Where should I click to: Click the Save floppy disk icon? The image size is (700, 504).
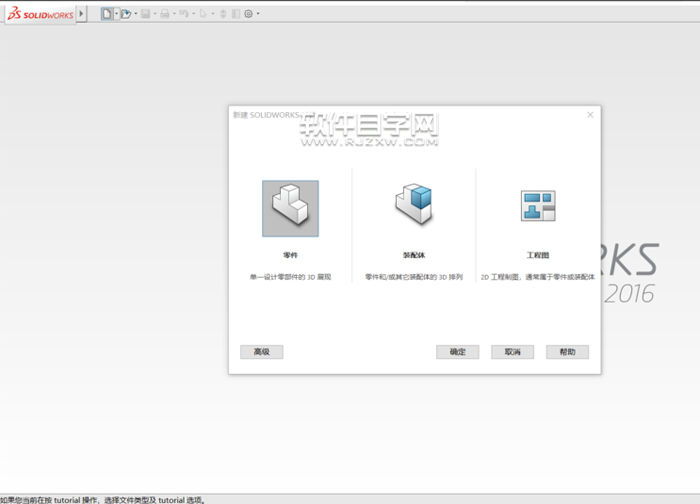146,14
